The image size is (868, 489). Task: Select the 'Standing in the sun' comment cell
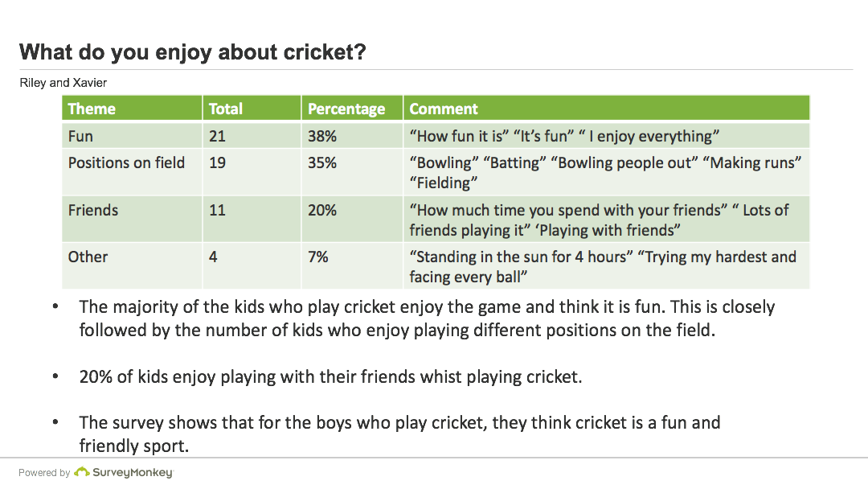pos(602,266)
